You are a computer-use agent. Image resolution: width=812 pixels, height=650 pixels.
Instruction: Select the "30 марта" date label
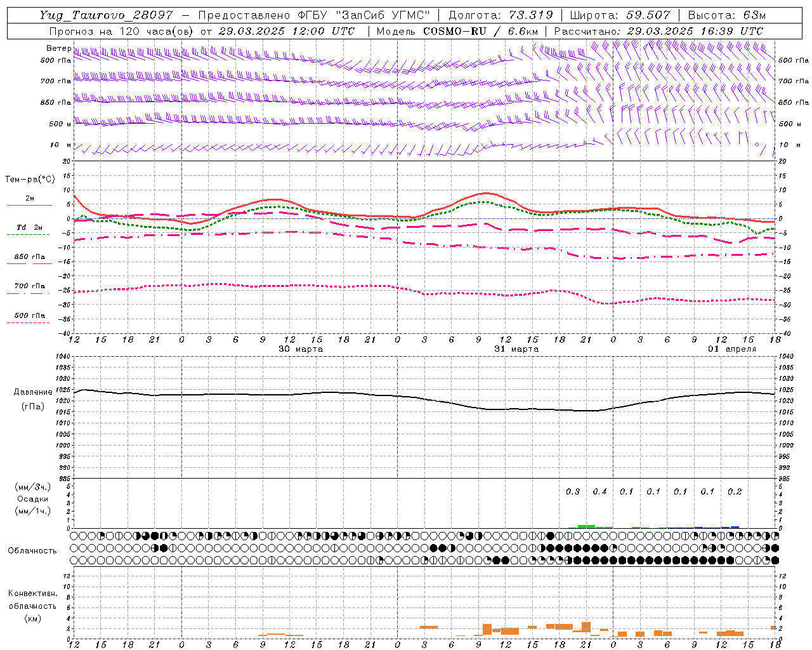click(x=301, y=349)
